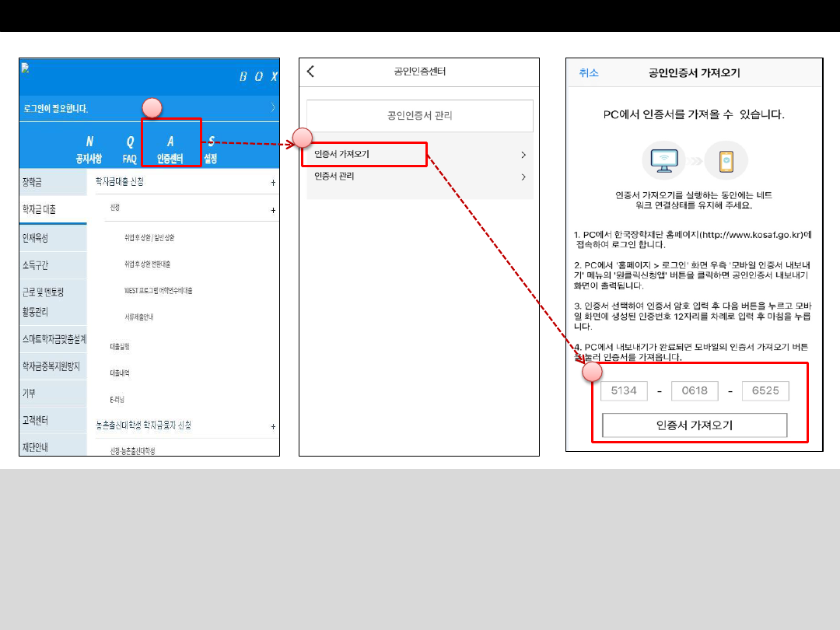Select 스마트학자금맞춤설계 in the side menu
The height and width of the screenshot is (630, 840).
53,339
